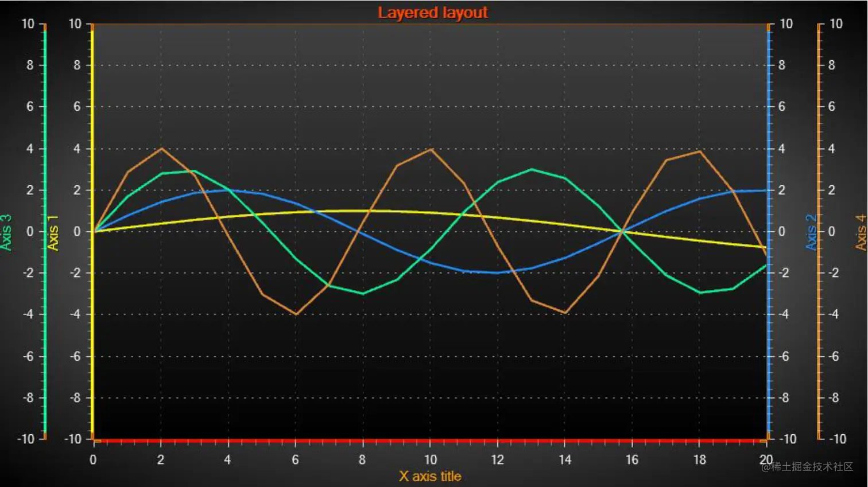Image resolution: width=868 pixels, height=487 pixels.
Task: Click the "Layered layout" chart title
Action: 432,13
